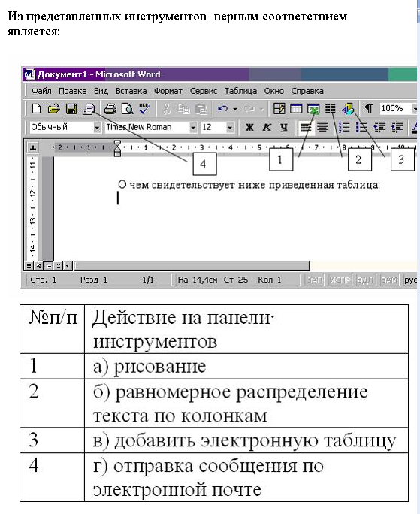Open the Сервис menu

coord(204,91)
